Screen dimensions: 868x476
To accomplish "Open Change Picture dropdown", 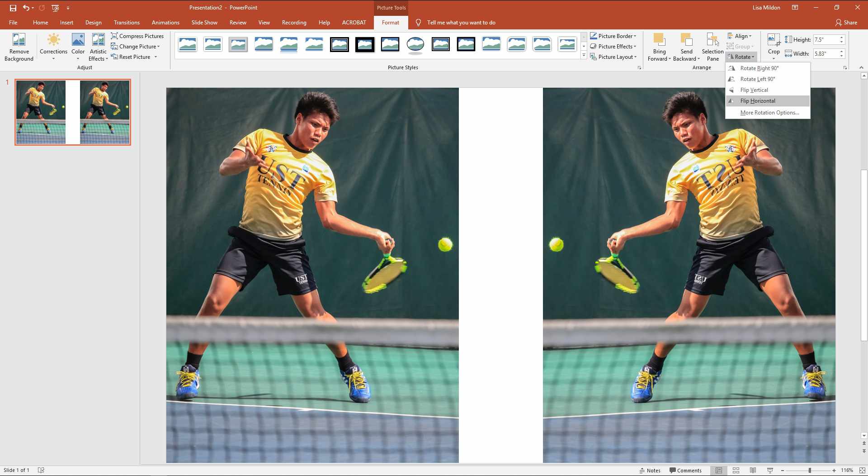I will tap(135, 46).
